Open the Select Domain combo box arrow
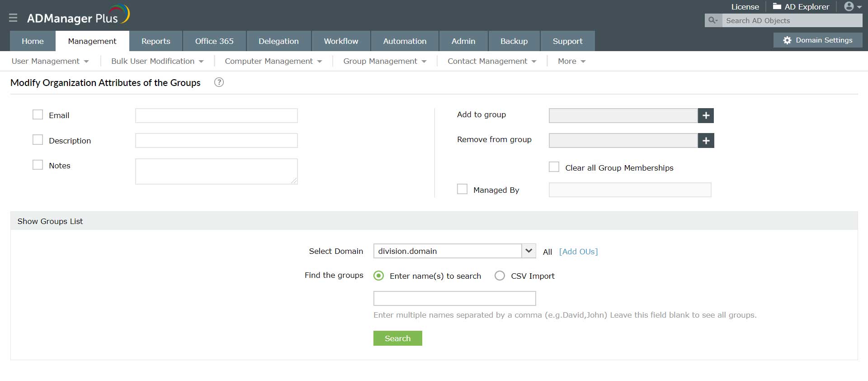Viewport: 868px width, 381px height. (528, 251)
